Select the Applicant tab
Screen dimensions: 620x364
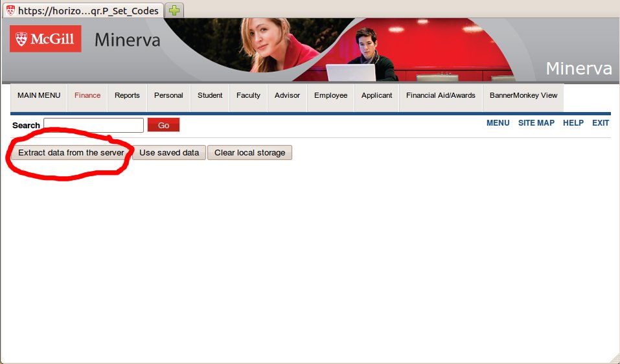(377, 98)
